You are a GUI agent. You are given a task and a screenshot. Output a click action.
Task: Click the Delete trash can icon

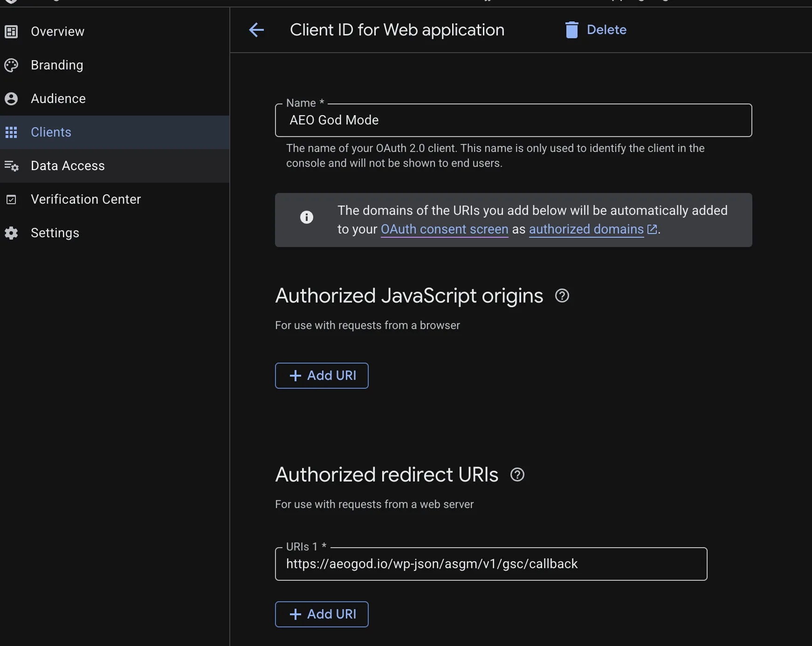[x=571, y=30]
